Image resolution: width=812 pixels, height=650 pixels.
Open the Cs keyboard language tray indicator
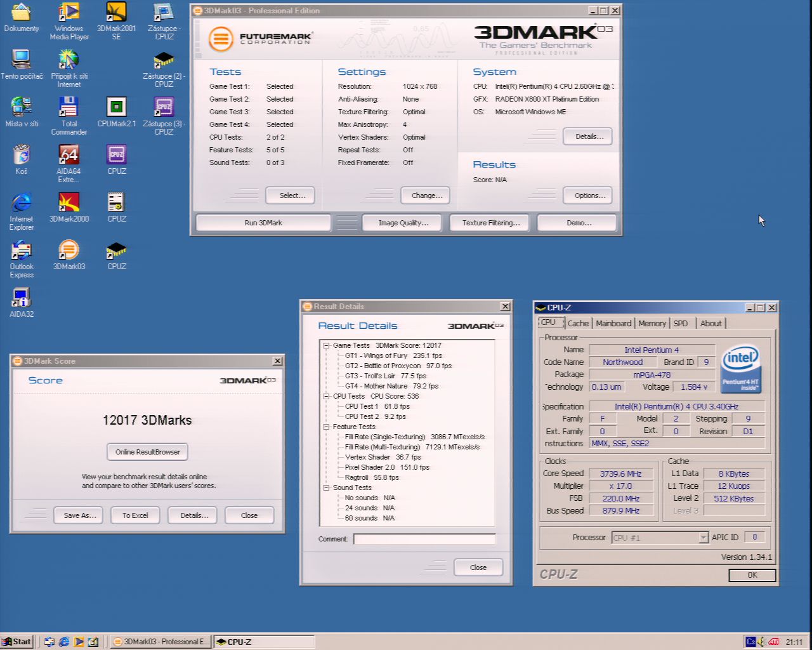pos(750,642)
